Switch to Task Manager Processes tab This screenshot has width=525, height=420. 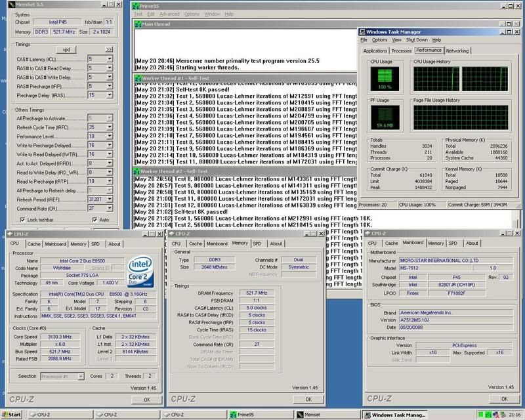401,51
